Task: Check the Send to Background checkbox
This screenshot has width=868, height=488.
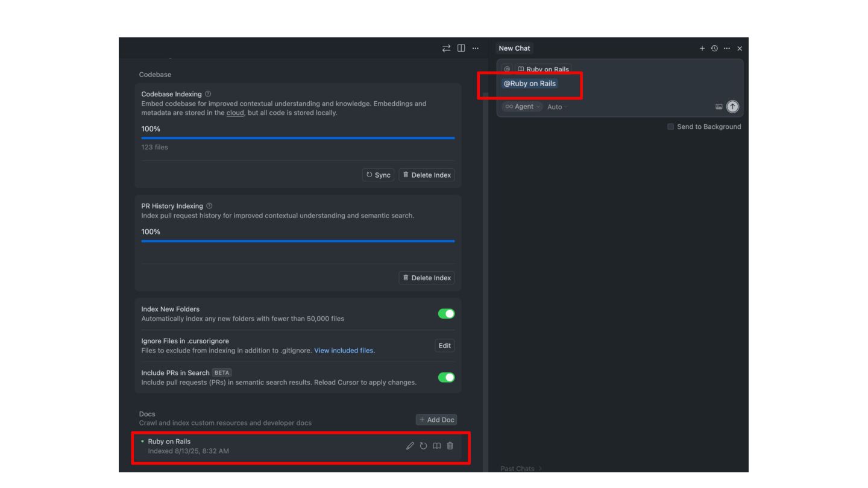Action: point(670,127)
